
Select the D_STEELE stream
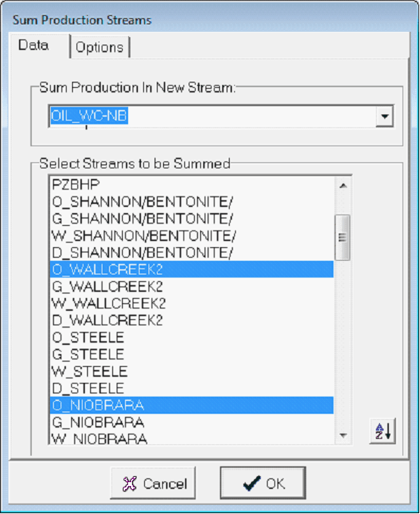click(192, 388)
